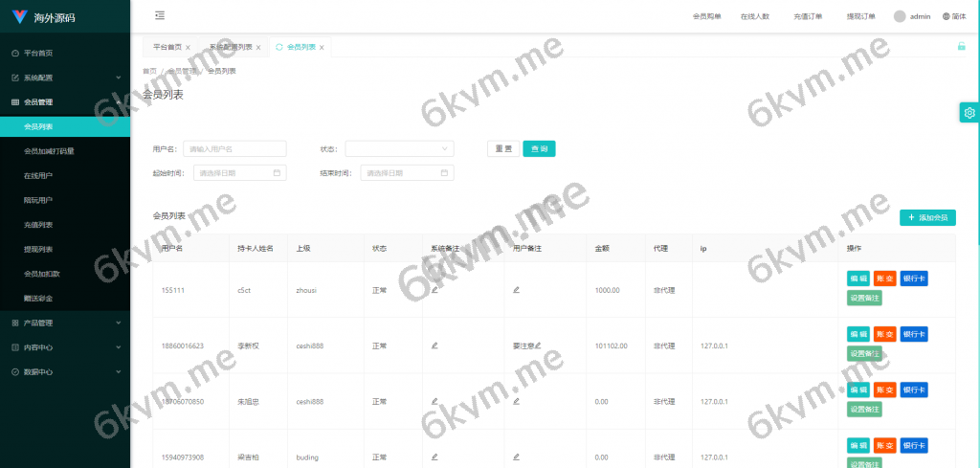The height and width of the screenshot is (468, 980).
Task: Click 银行卡 for user 18860016623
Action: (914, 334)
